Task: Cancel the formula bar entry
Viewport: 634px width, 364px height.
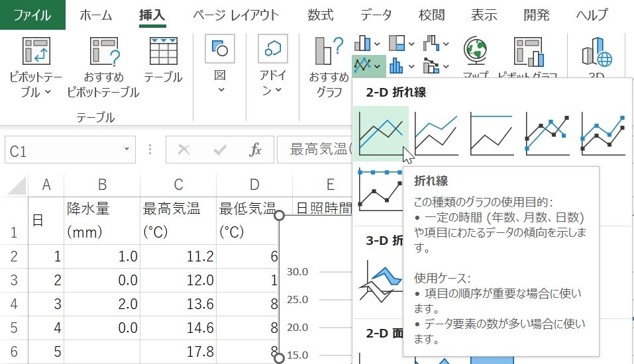Action: coord(184,150)
